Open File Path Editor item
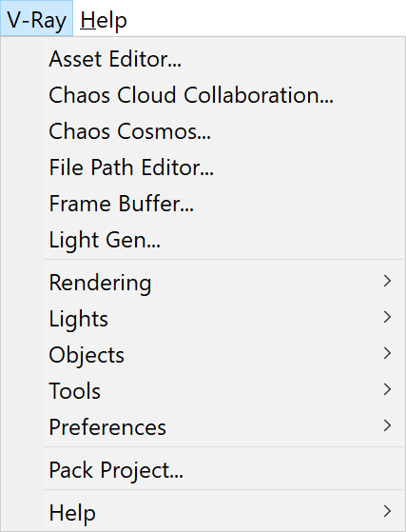 point(224,167)
